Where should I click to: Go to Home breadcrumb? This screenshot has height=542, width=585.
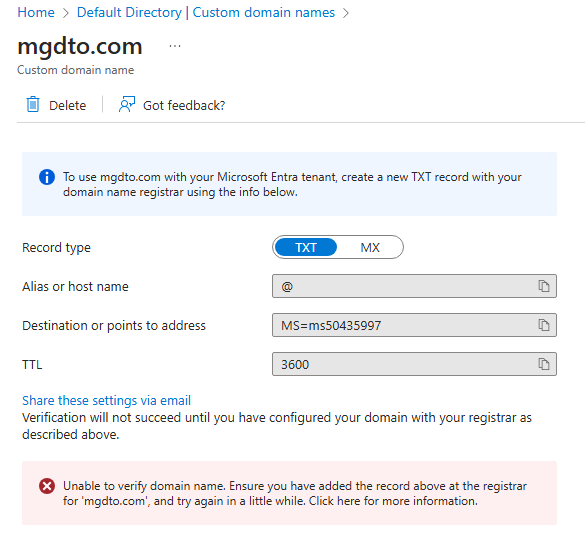[x=36, y=12]
